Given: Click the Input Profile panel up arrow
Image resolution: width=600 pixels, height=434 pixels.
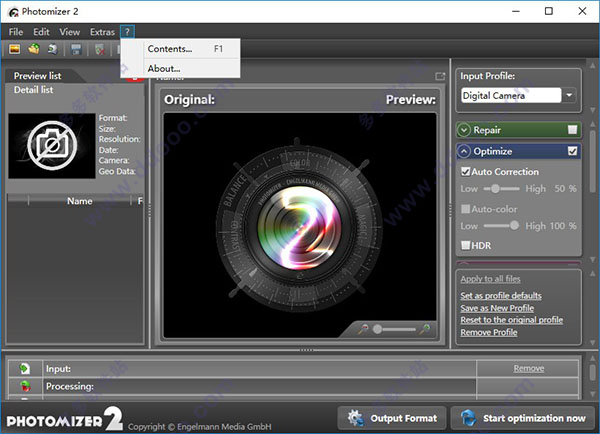Looking at the screenshot, I should 592,65.
